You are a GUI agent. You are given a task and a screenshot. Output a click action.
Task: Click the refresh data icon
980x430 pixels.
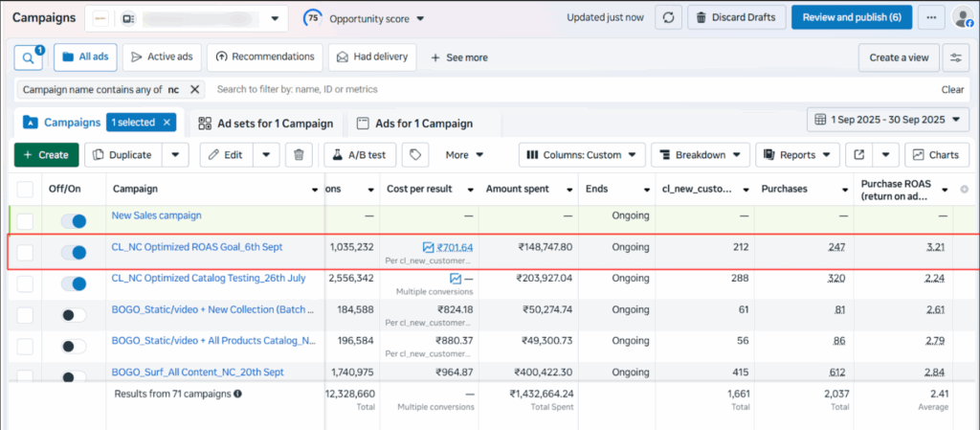pos(668,17)
